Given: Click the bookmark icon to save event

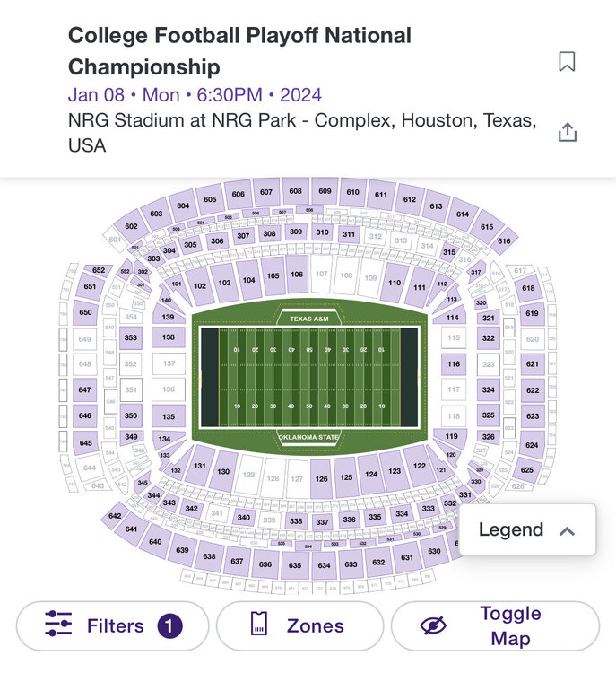Looking at the screenshot, I should (x=567, y=62).
